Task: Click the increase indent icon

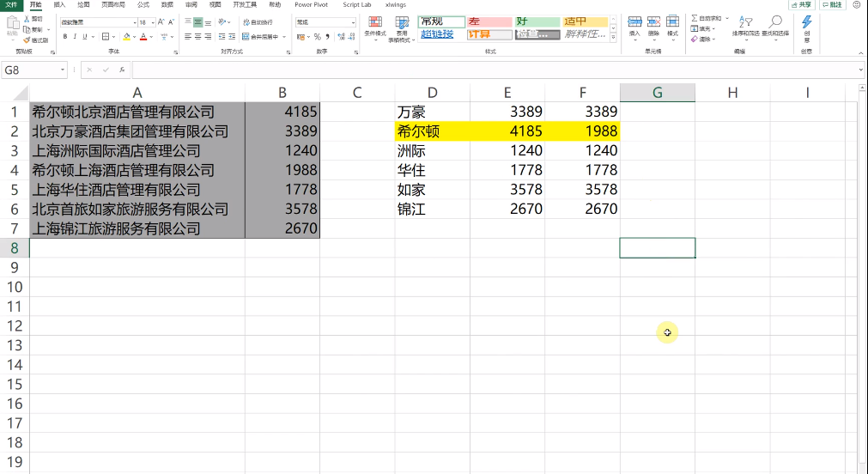Action: [232, 37]
